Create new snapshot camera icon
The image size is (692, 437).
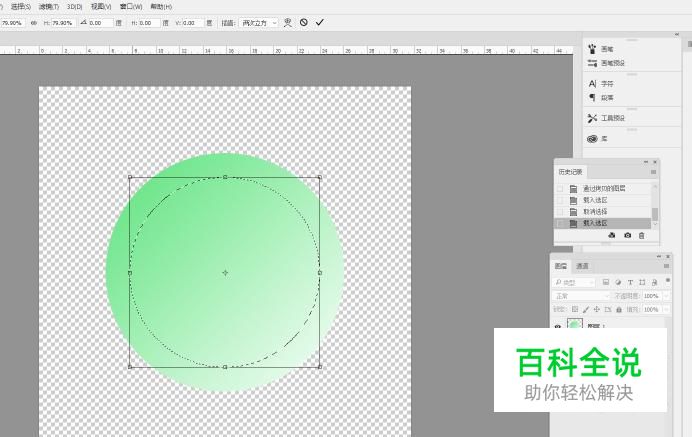628,235
